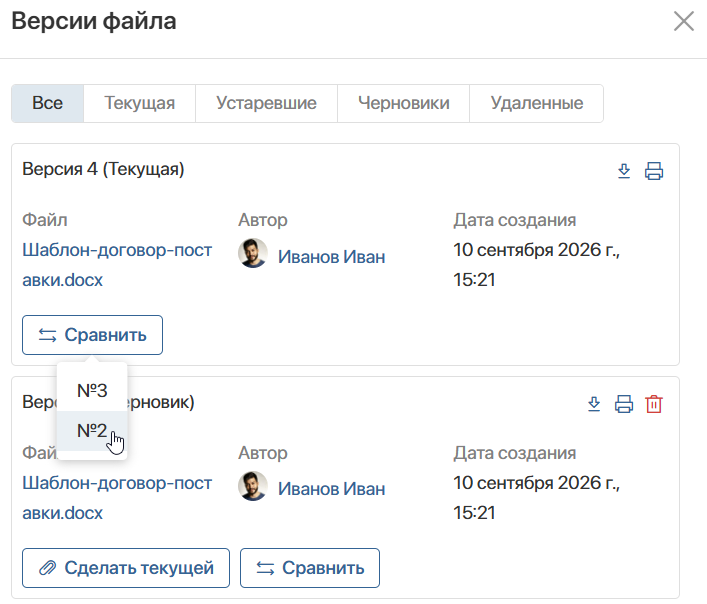Click creation date in draft version card
This screenshot has width=707, height=604.
[x=537, y=498]
